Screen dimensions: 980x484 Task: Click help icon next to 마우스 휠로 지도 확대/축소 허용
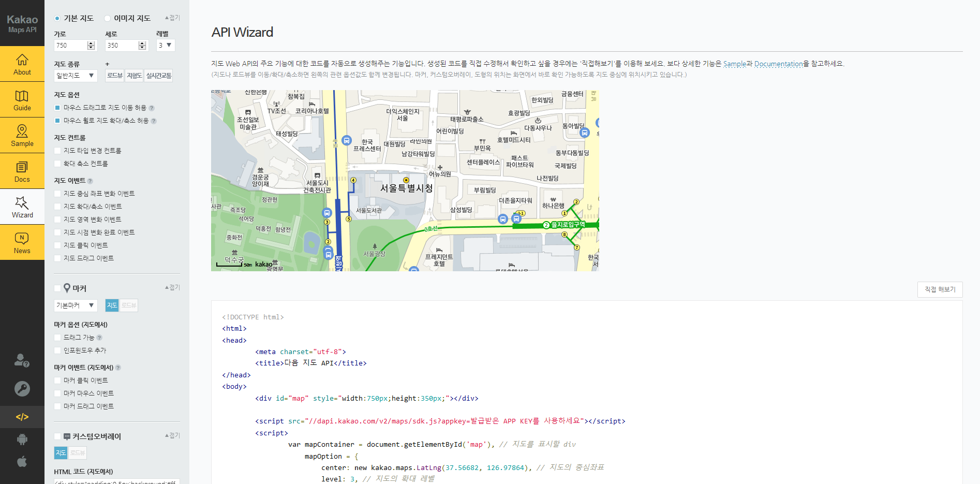click(x=154, y=121)
